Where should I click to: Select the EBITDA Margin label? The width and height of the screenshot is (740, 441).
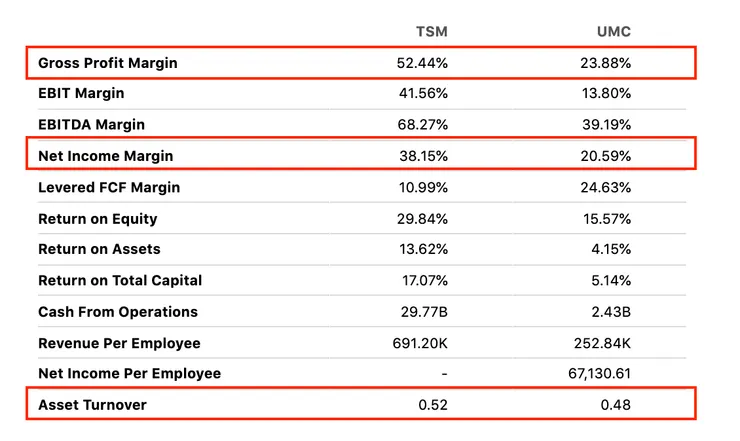(91, 125)
